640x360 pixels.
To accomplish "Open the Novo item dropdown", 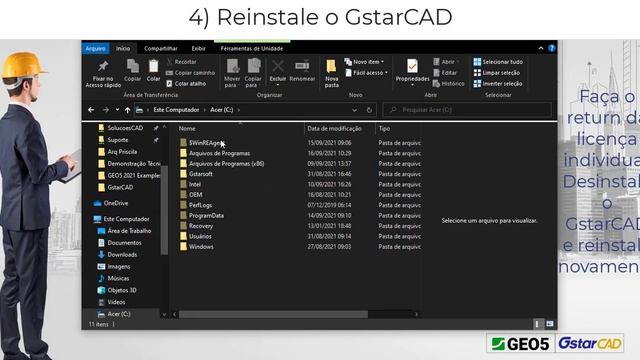I will pos(364,62).
